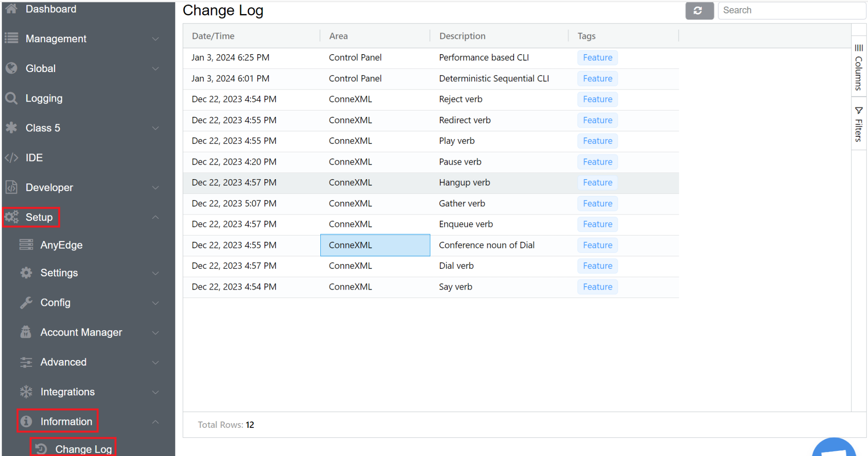868x456 pixels.
Task: Go to Dashboard in the sidebar
Action: pos(51,9)
